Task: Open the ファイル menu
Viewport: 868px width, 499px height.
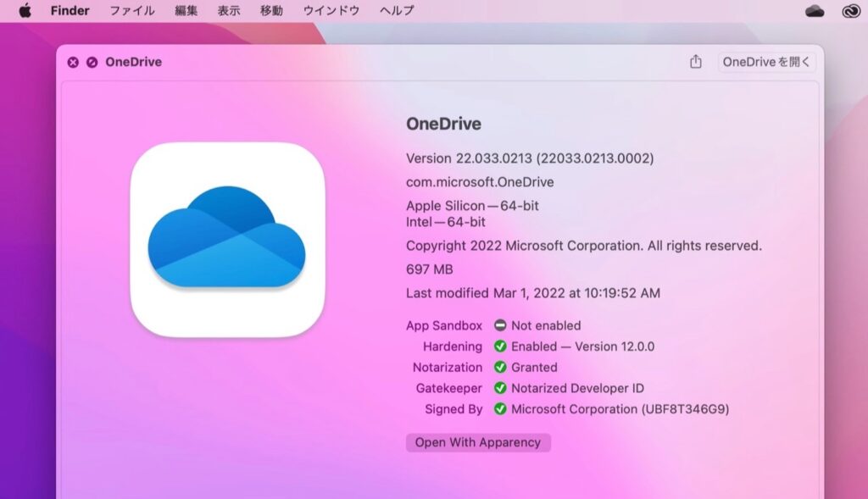Action: point(131,10)
